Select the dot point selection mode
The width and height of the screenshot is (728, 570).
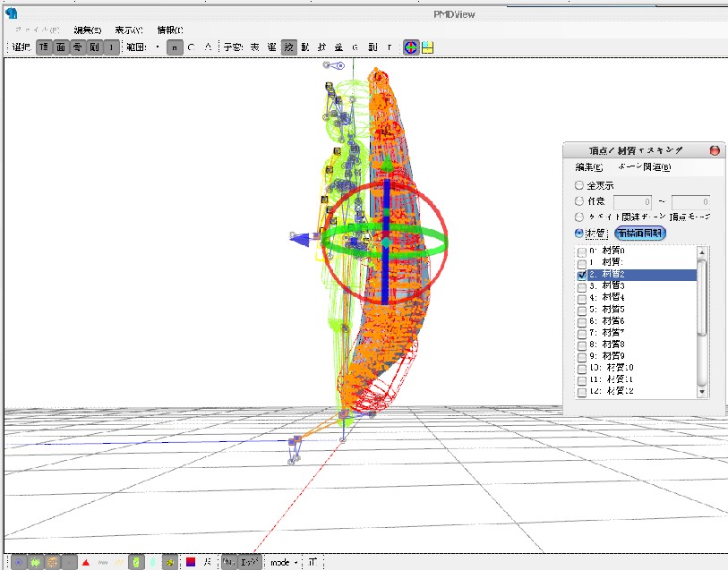(x=158, y=47)
